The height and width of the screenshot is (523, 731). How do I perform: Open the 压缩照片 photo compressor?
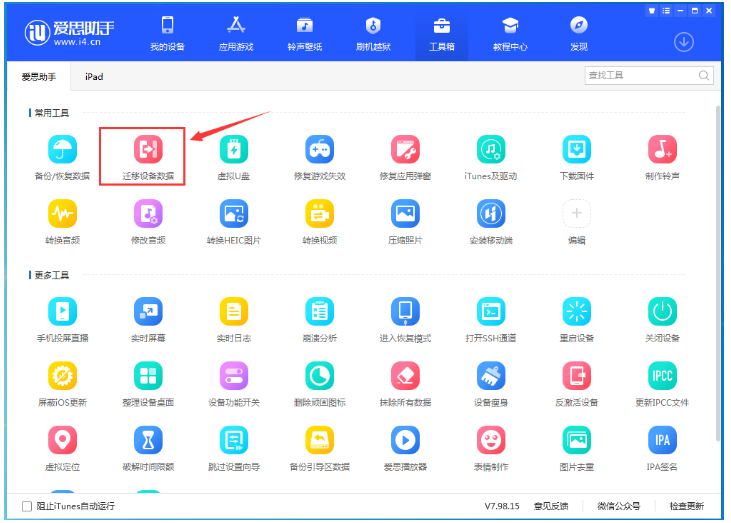click(x=406, y=222)
